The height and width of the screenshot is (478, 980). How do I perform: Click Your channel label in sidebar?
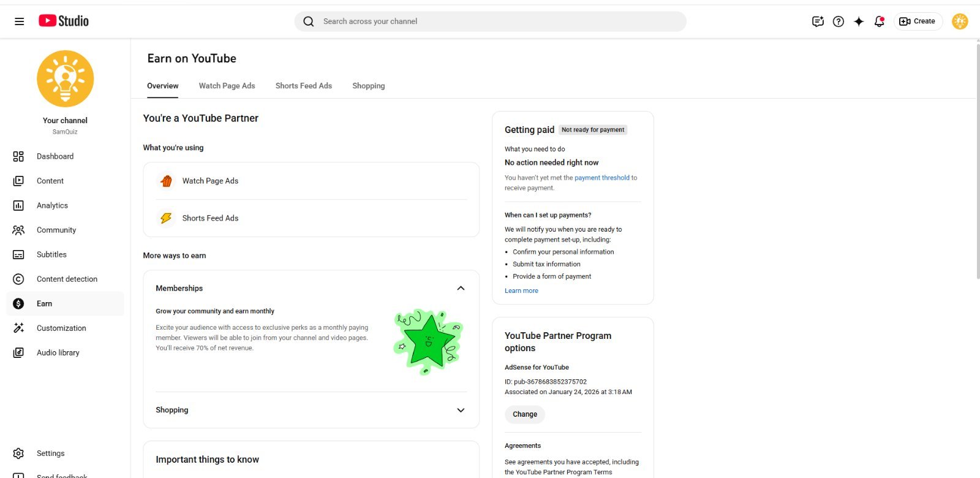(x=65, y=121)
